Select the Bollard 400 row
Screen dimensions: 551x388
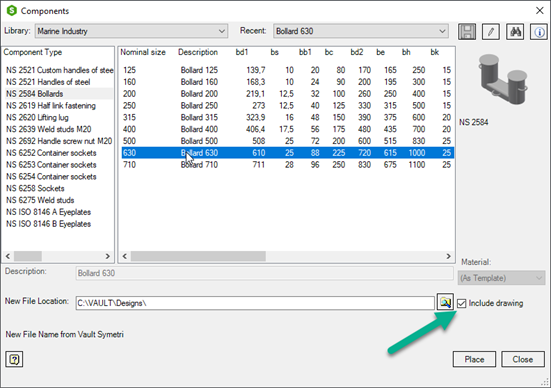pyautogui.click(x=287, y=129)
